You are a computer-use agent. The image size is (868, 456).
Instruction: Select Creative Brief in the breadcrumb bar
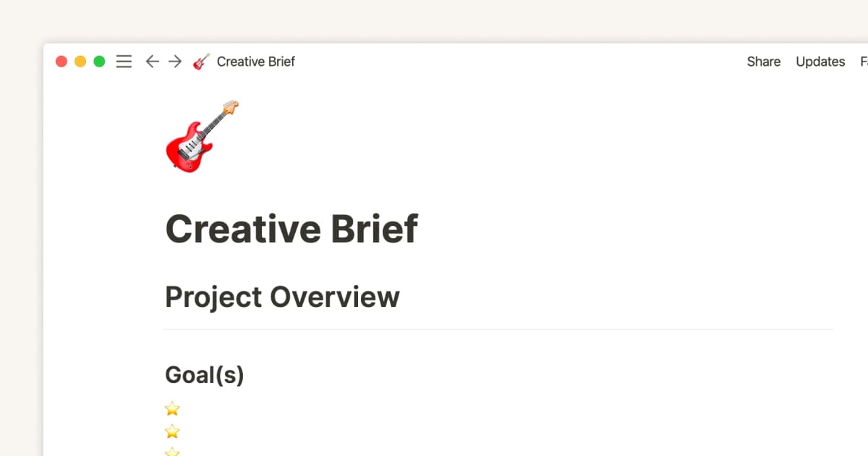[256, 62]
